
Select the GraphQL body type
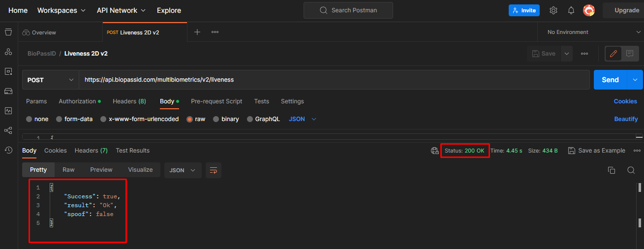(x=263, y=119)
